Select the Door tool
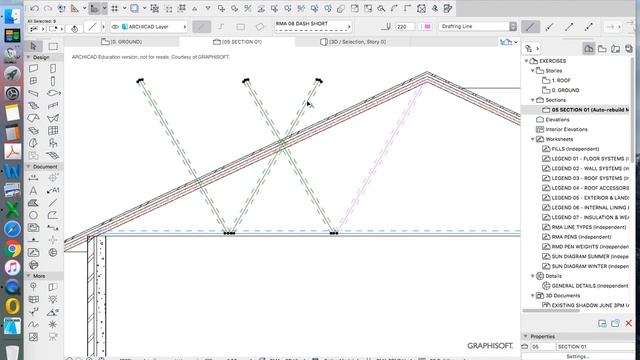This screenshot has width=640, height=360. (53, 69)
